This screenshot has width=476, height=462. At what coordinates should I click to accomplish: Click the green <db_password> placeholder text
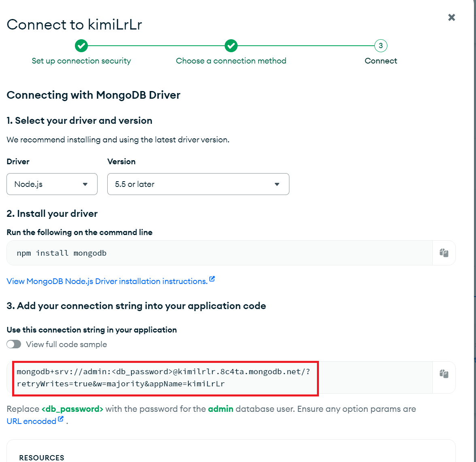[72, 409]
